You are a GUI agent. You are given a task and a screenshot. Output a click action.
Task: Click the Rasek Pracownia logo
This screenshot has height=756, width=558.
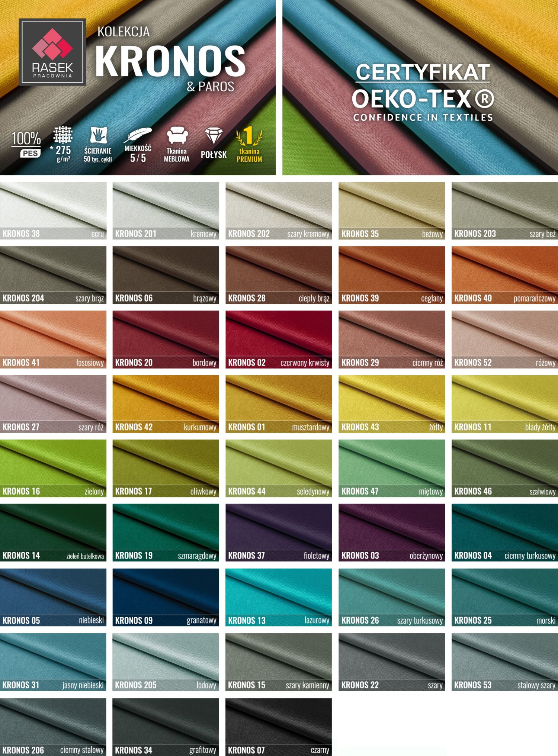pyautogui.click(x=52, y=52)
